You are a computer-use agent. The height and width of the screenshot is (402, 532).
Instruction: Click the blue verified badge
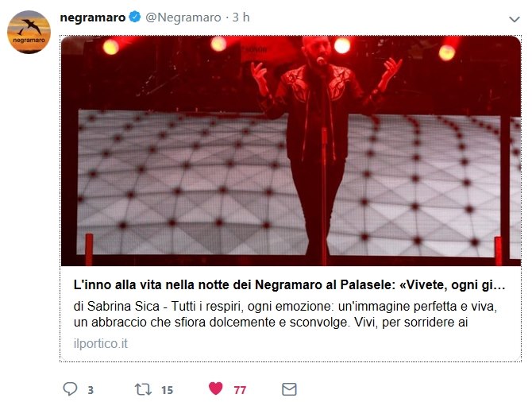pyautogui.click(x=135, y=17)
